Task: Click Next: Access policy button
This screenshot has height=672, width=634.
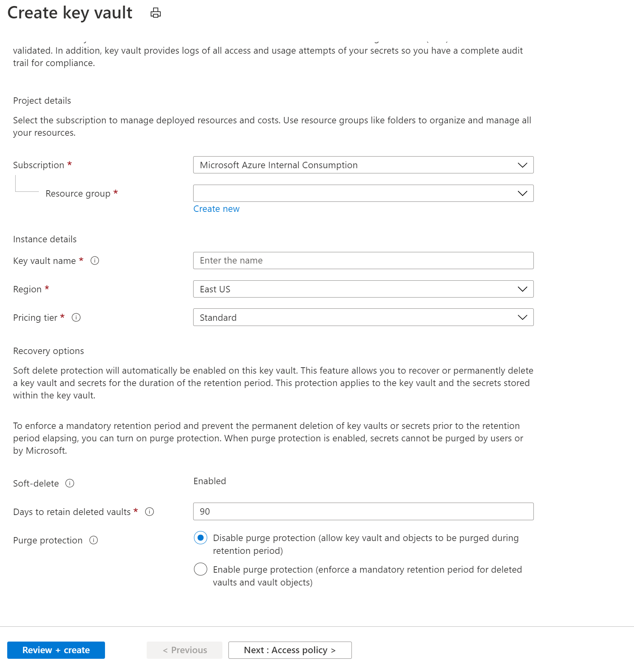Action: coord(289,650)
